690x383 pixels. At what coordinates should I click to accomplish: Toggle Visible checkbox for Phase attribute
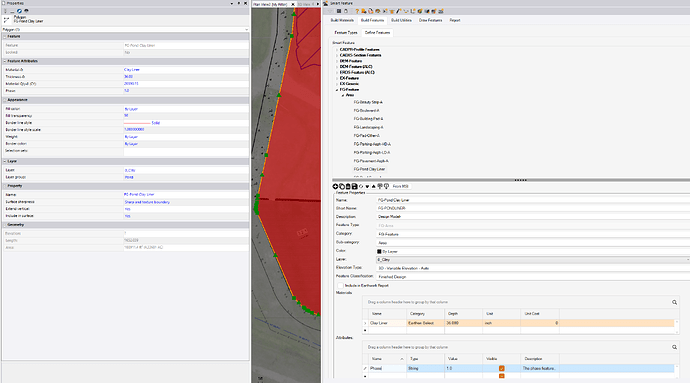501,368
